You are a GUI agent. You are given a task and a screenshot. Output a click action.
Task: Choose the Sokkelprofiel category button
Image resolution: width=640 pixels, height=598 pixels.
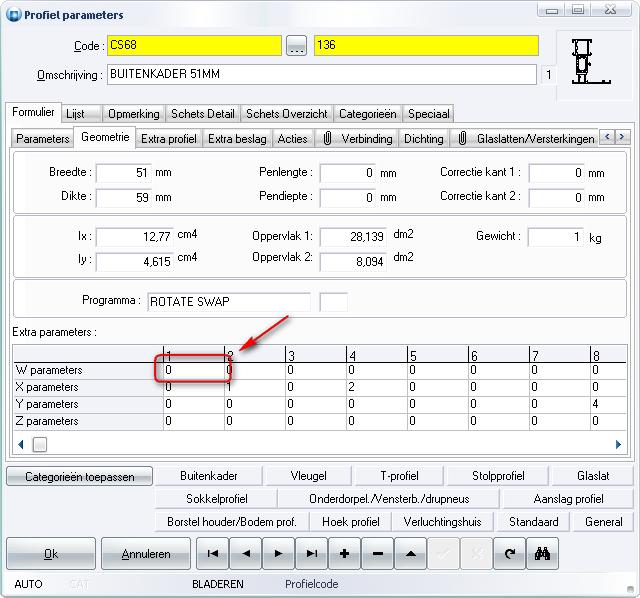pos(216,499)
